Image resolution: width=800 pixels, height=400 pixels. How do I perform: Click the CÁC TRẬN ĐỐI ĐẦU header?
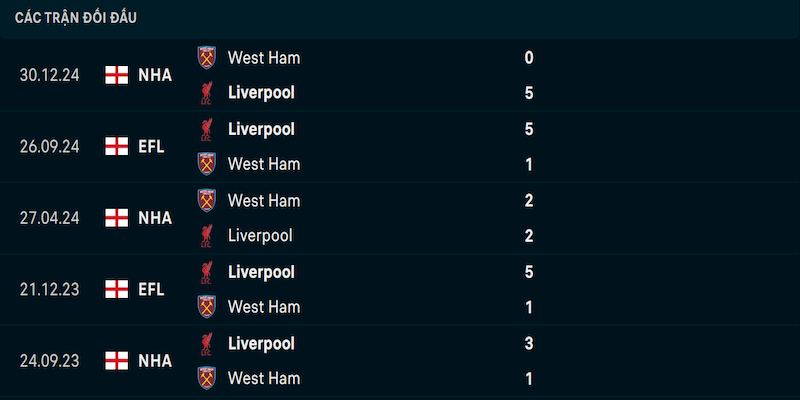(x=76, y=18)
